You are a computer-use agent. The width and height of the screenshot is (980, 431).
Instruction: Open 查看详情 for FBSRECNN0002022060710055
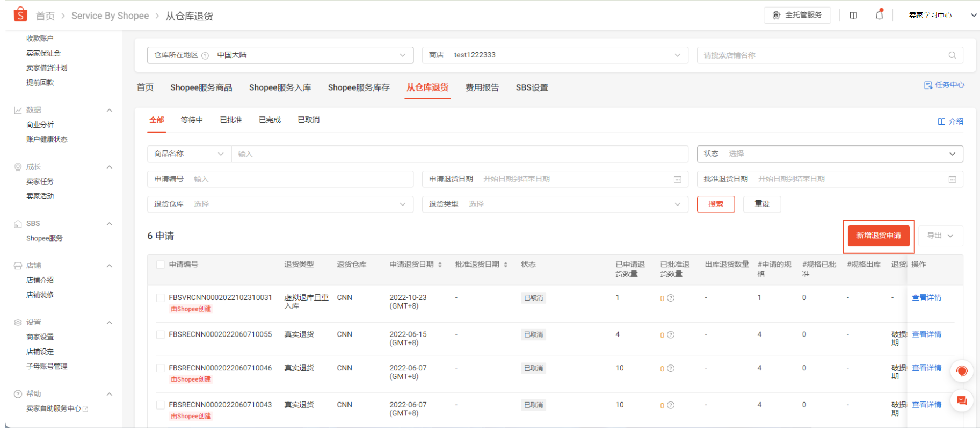coord(926,335)
